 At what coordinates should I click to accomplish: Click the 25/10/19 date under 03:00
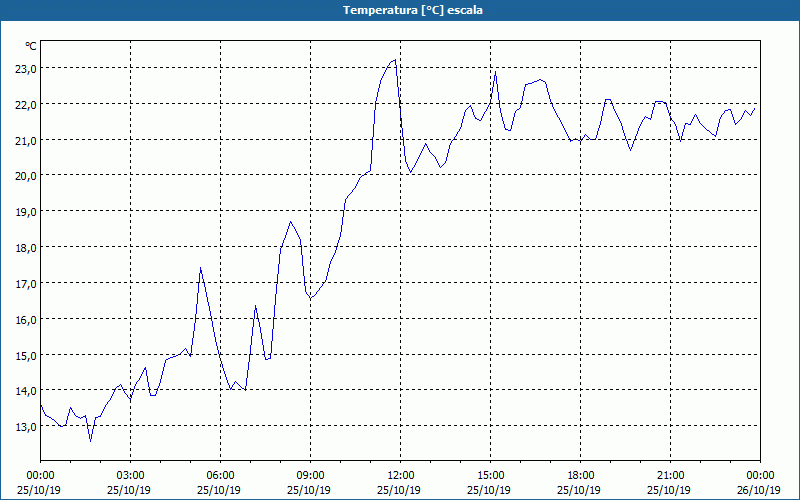130,490
